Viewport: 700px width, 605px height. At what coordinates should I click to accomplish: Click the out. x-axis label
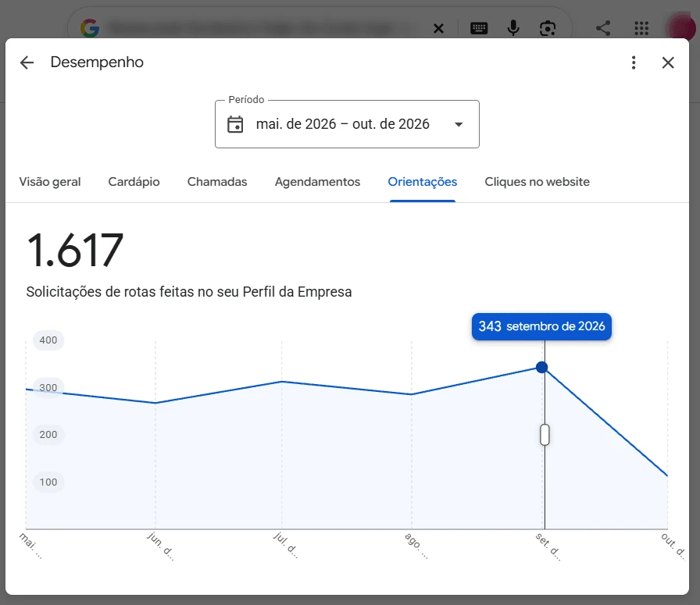click(x=673, y=545)
